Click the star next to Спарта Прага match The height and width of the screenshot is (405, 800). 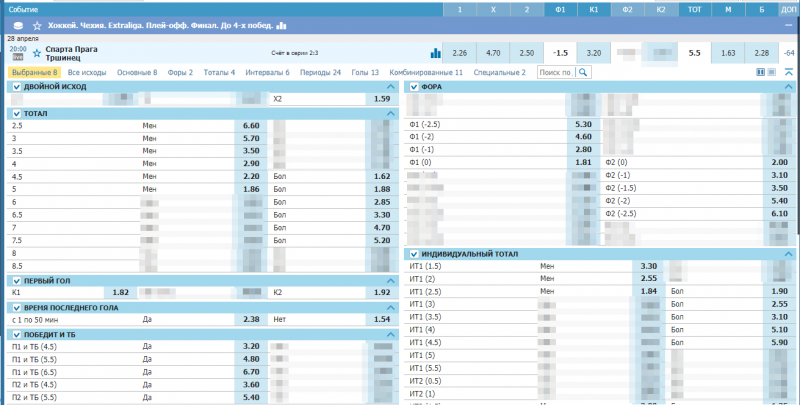[37, 50]
